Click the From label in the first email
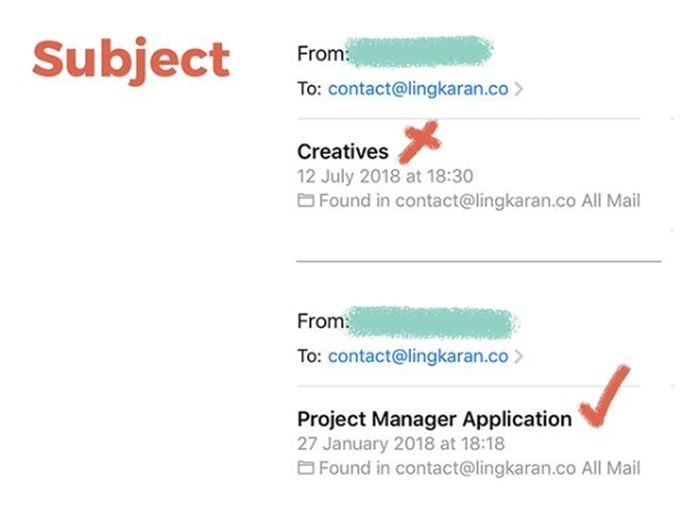 pyautogui.click(x=321, y=54)
